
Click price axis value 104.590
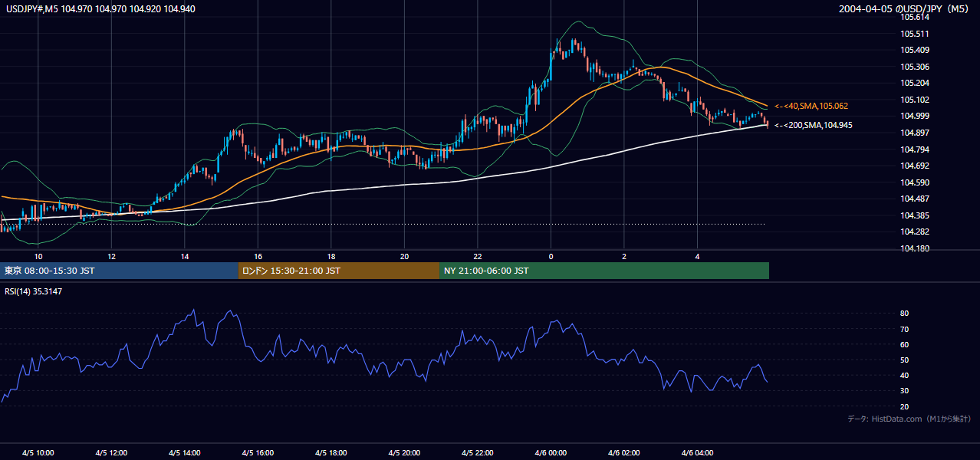coord(915,182)
